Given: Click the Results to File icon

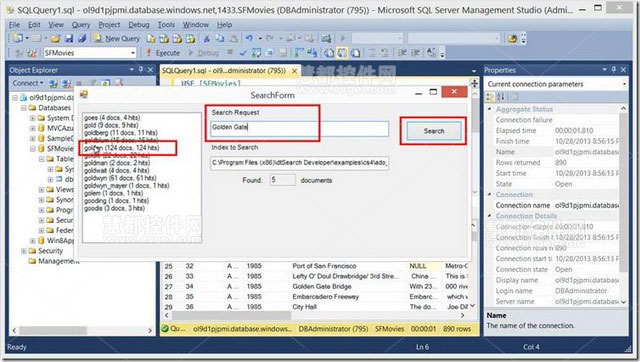Looking at the screenshot, I should click(x=355, y=53).
